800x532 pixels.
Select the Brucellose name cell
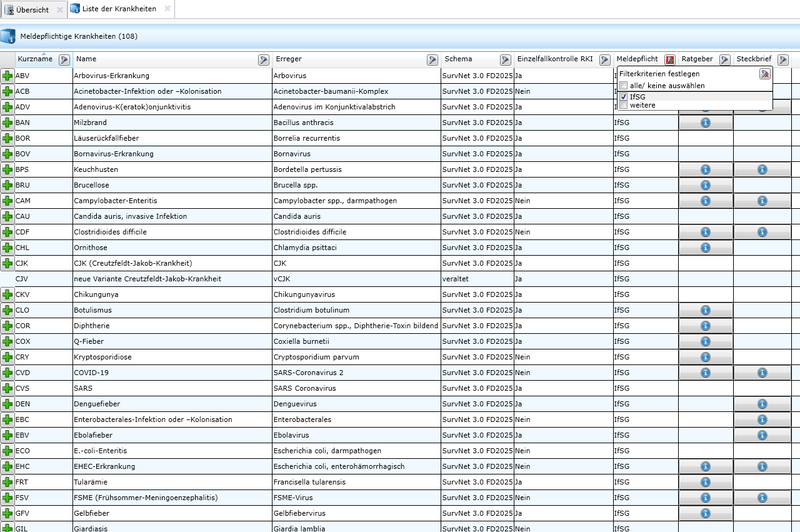(x=172, y=185)
